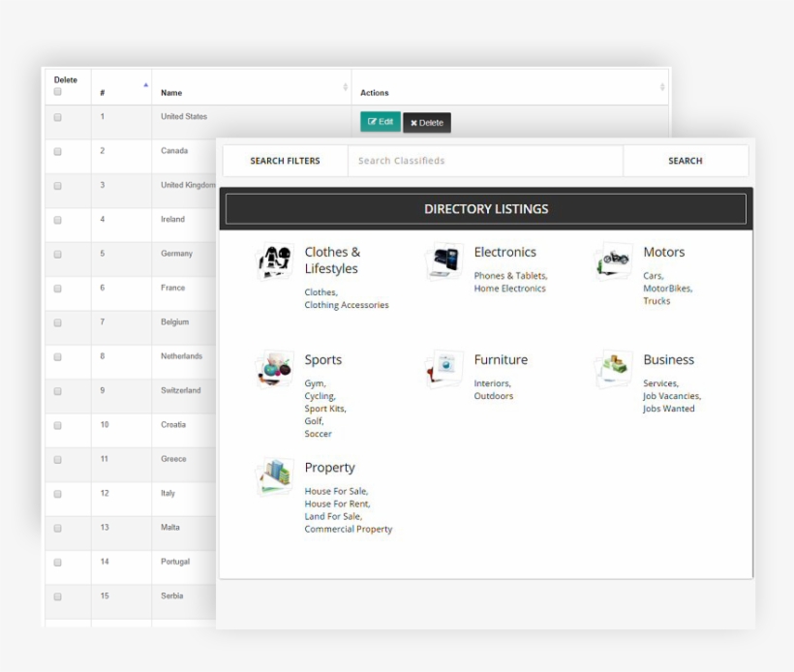Viewport: 794px width, 672px height.
Task: Click the DIRECTORY LISTINGS header
Action: coord(486,208)
